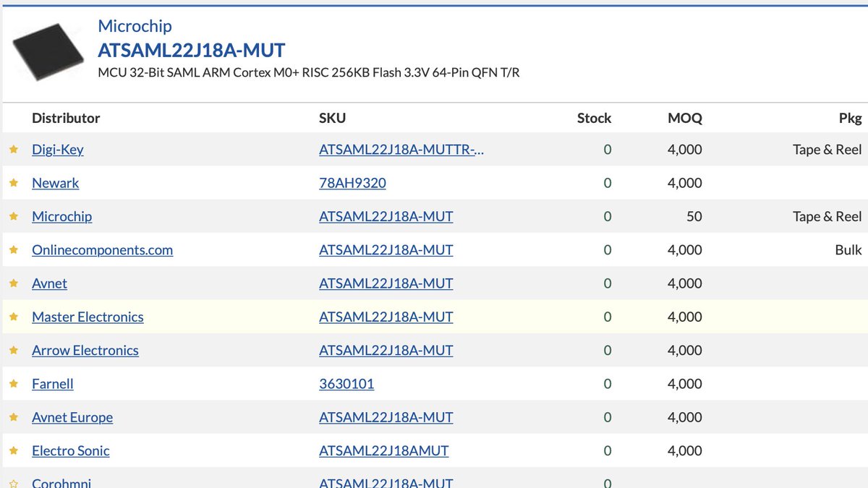The height and width of the screenshot is (488, 868).
Task: Click the Stock column header
Action: pyautogui.click(x=594, y=118)
